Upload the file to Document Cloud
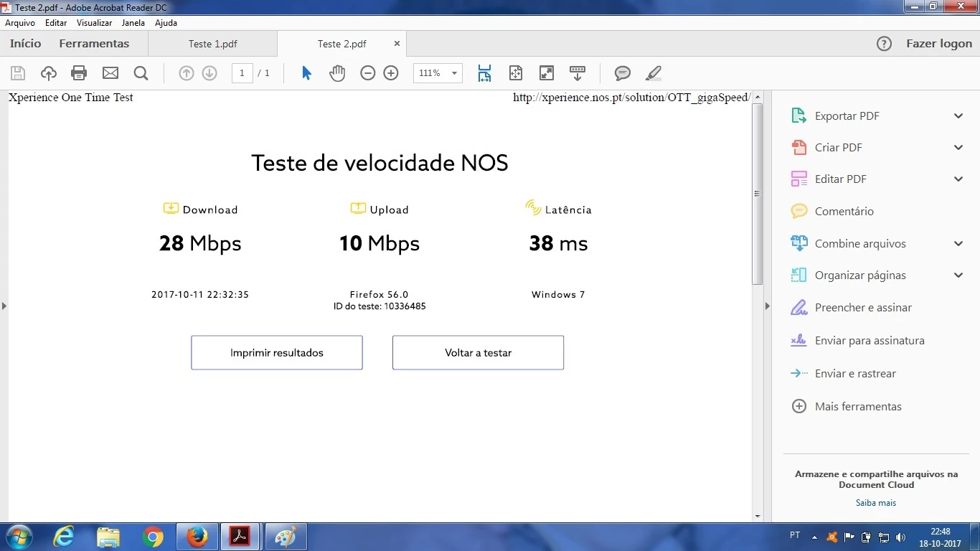The height and width of the screenshot is (551, 980). [48, 73]
